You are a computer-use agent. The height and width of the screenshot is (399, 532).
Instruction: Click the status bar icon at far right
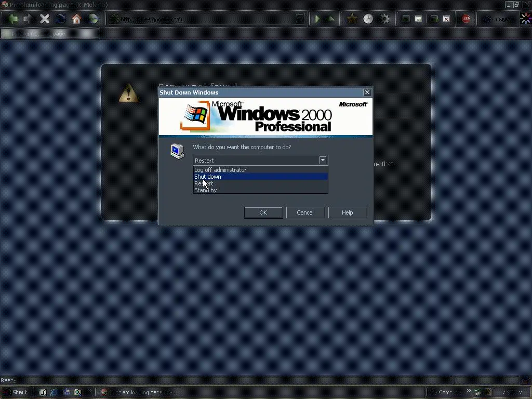(525, 380)
